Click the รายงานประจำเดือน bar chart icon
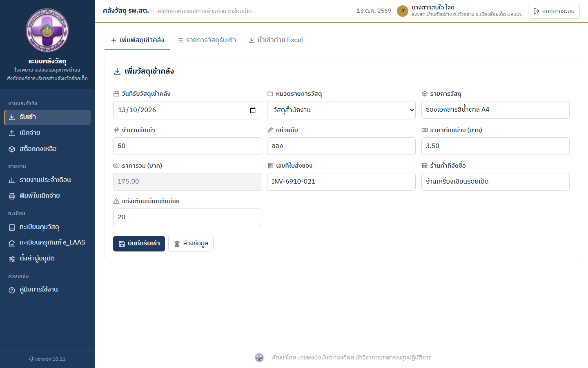This screenshot has height=368, width=588. [x=12, y=180]
